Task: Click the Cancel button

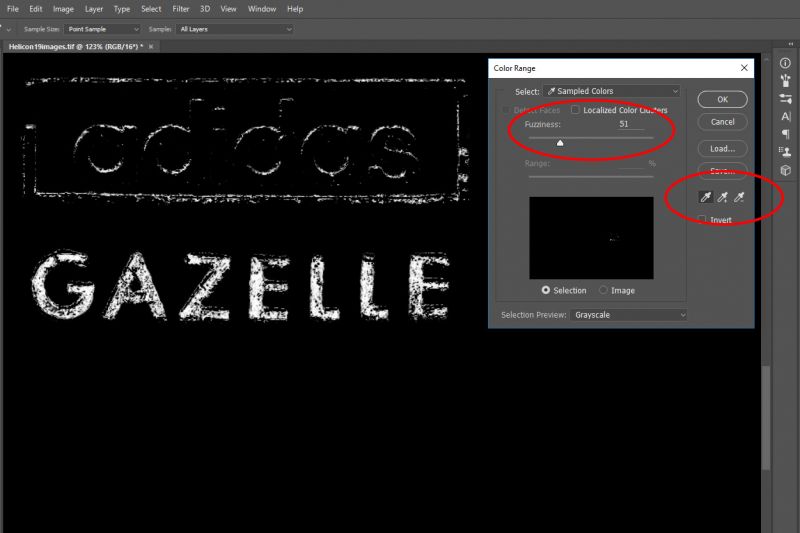Action: (722, 122)
